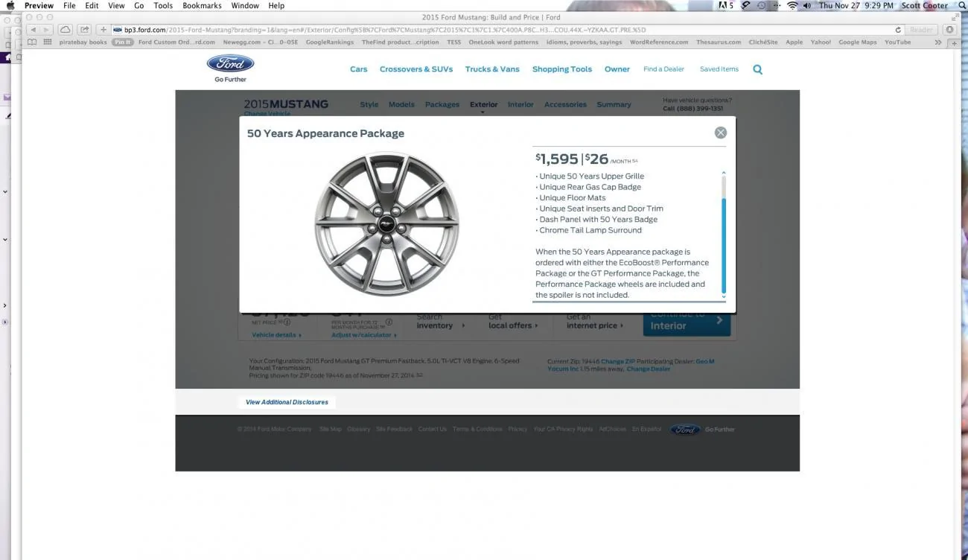Switch to the Models tab

click(401, 105)
